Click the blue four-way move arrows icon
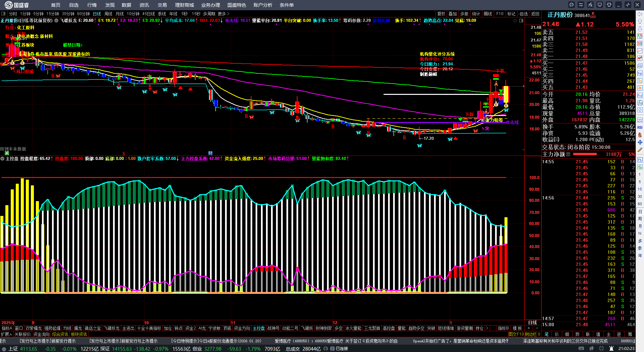The height and width of the screenshot is (352, 644). point(640,142)
